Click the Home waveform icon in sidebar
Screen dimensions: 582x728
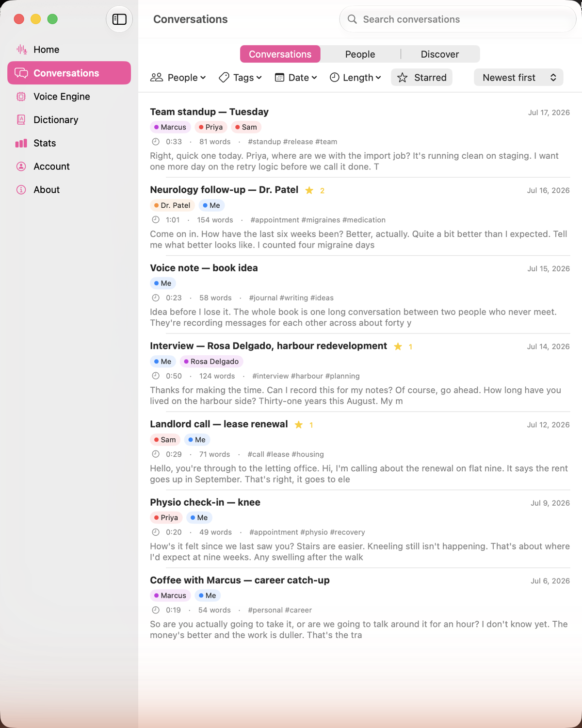click(x=21, y=50)
